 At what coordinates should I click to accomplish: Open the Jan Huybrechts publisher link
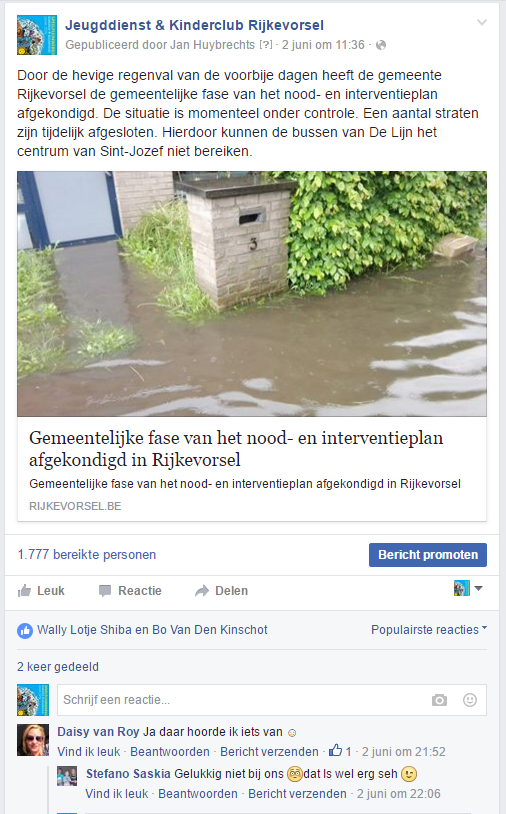pos(212,45)
